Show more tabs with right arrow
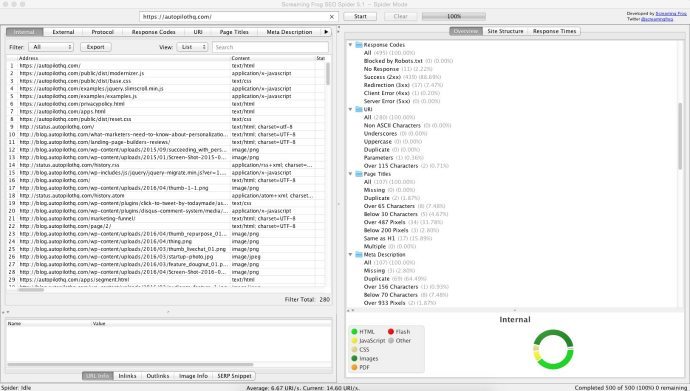690x391 pixels. [x=326, y=32]
